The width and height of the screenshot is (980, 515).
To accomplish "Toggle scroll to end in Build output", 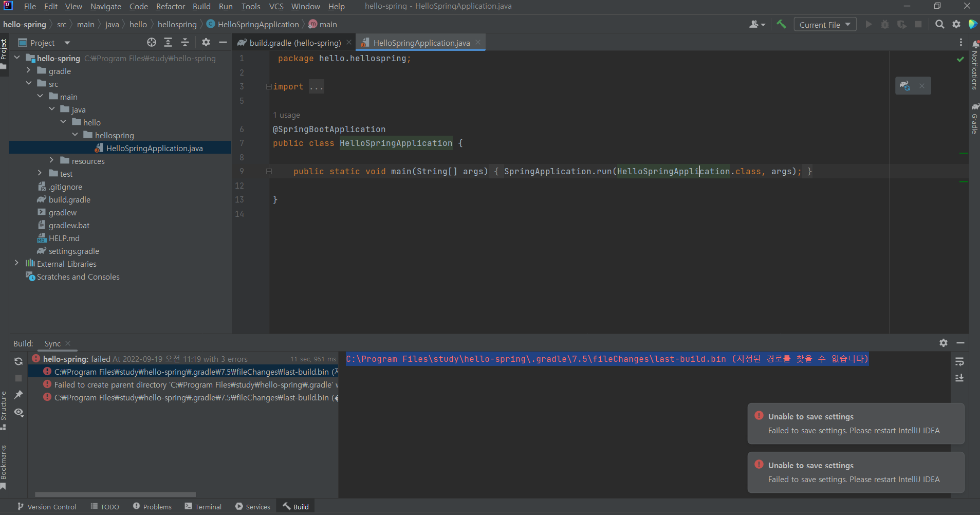I will (959, 378).
